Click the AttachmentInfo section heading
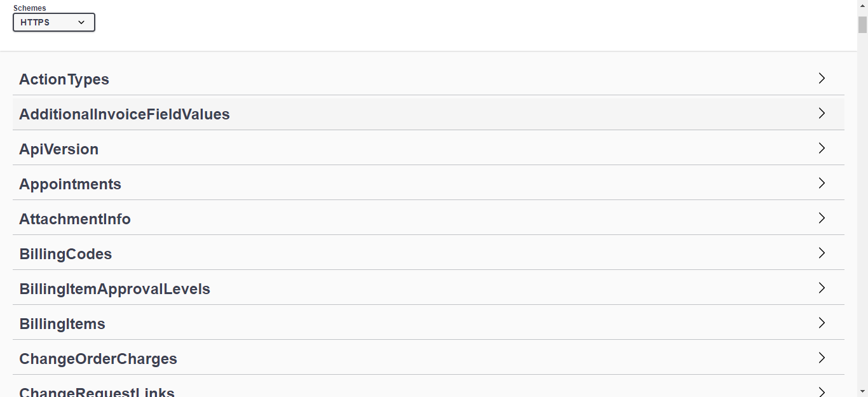Image resolution: width=868 pixels, height=397 pixels. (75, 219)
